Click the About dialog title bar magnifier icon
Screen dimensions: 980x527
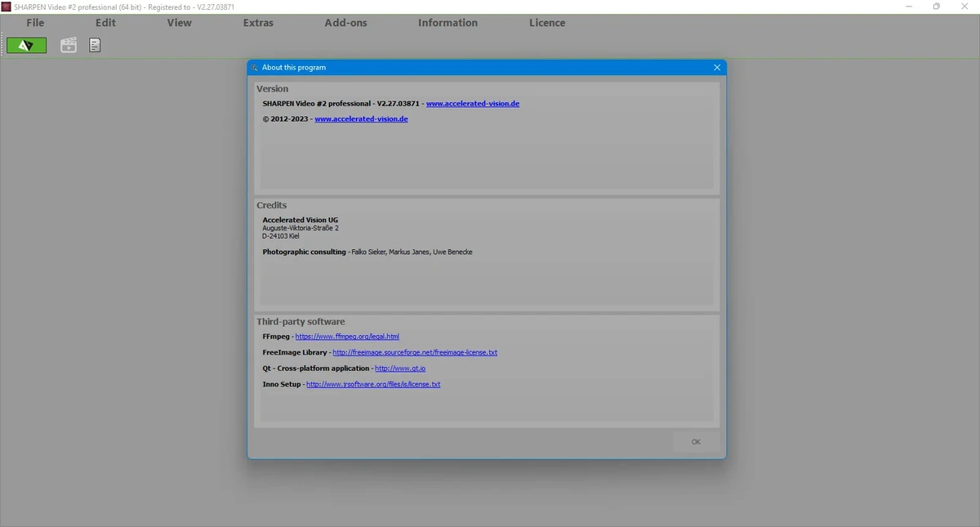pos(255,68)
